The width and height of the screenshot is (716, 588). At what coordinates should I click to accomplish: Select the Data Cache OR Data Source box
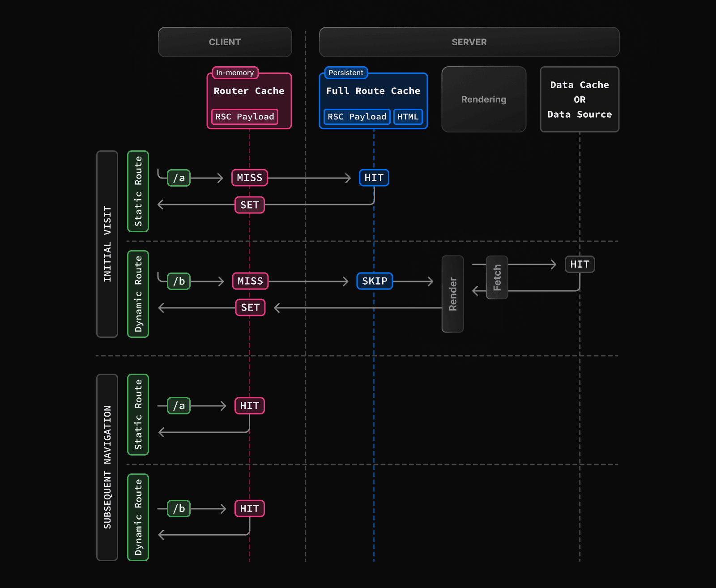579,99
